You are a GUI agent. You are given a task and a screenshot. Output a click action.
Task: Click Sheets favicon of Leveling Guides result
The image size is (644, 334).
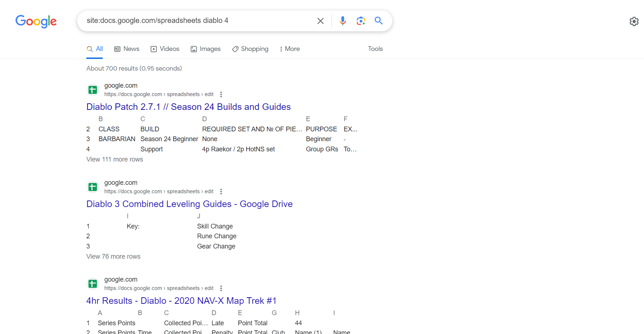click(93, 187)
